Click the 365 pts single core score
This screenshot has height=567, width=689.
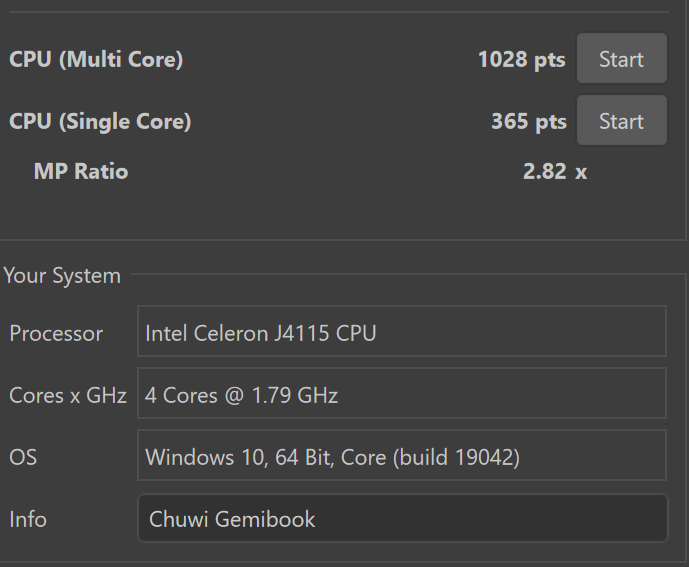528,121
